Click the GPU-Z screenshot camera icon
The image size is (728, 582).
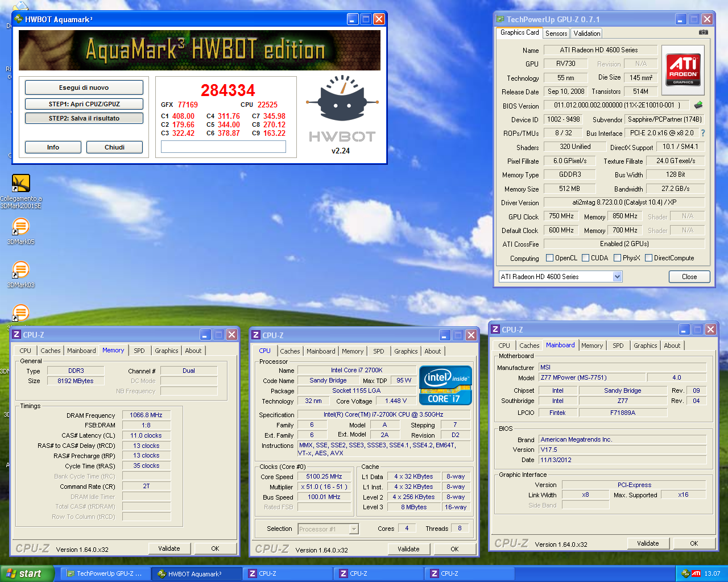pos(704,32)
